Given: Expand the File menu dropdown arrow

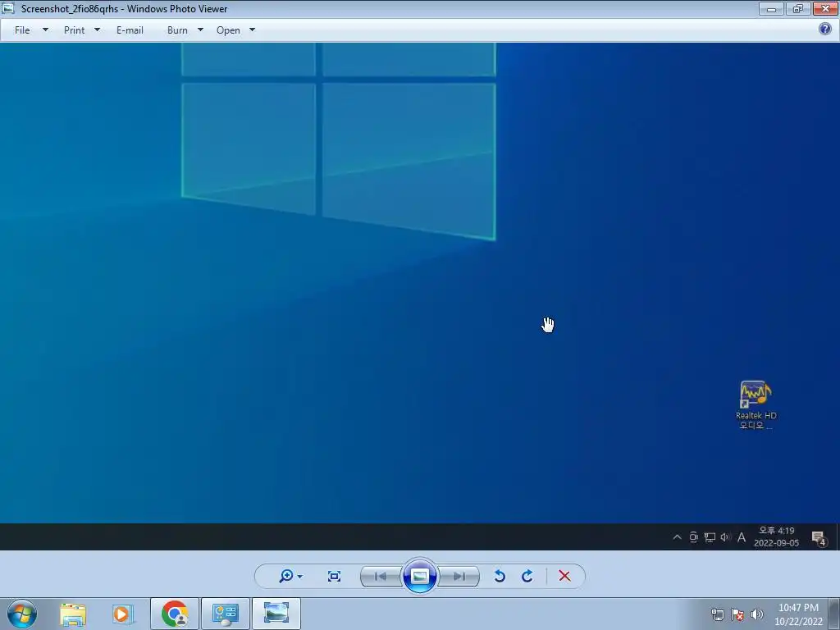Looking at the screenshot, I should point(46,30).
